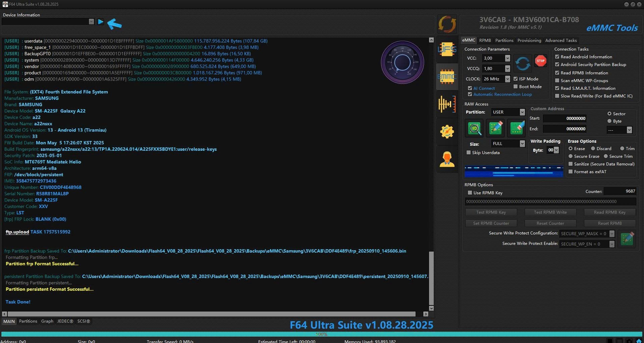644x343 pixels.
Task: Open the VCCQ voltage dropdown
Action: point(507,69)
